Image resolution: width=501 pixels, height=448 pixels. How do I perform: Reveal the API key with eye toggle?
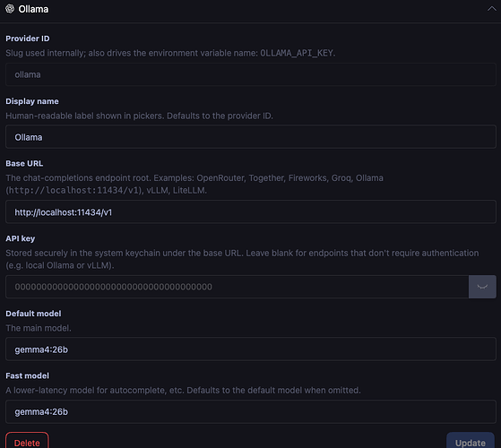482,287
